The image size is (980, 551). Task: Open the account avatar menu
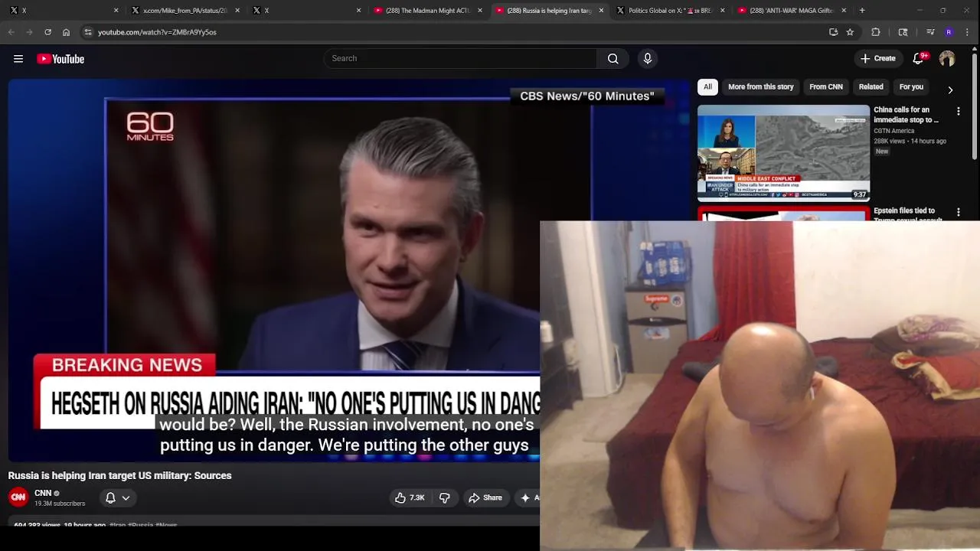947,59
